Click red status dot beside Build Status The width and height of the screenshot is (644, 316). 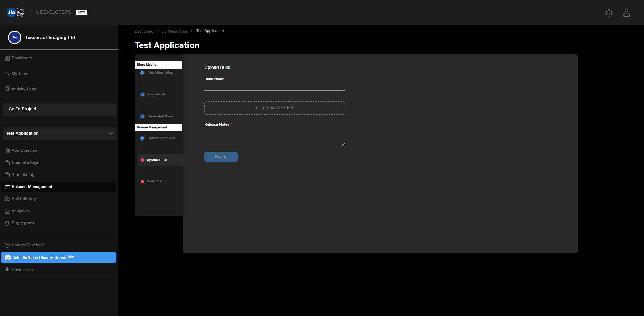point(142,182)
